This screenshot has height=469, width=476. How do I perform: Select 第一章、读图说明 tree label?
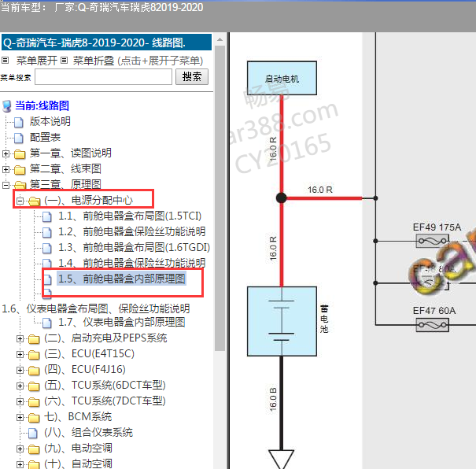click(71, 153)
